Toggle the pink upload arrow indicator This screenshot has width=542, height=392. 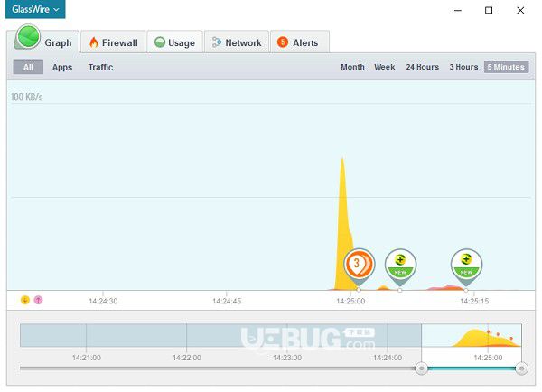(38, 300)
